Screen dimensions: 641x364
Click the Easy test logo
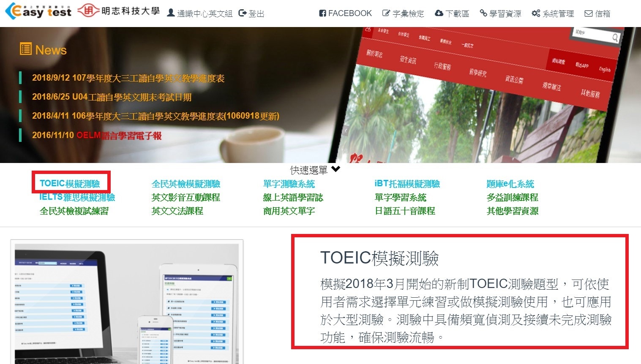point(38,11)
